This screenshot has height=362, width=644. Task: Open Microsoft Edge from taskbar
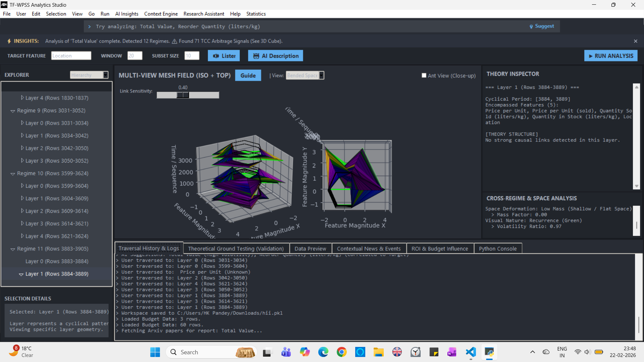coord(323,352)
